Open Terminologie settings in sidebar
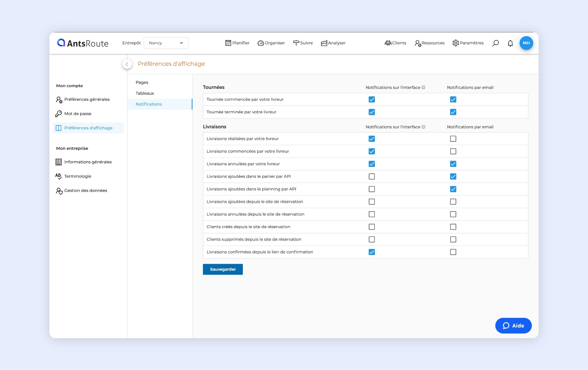Viewport: 588px width, 370px height. click(x=78, y=176)
